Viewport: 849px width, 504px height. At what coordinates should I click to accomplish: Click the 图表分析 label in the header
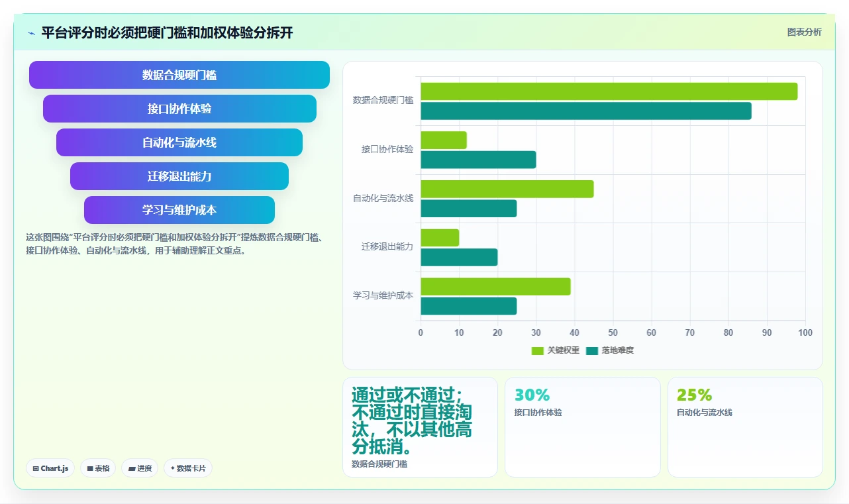[804, 32]
